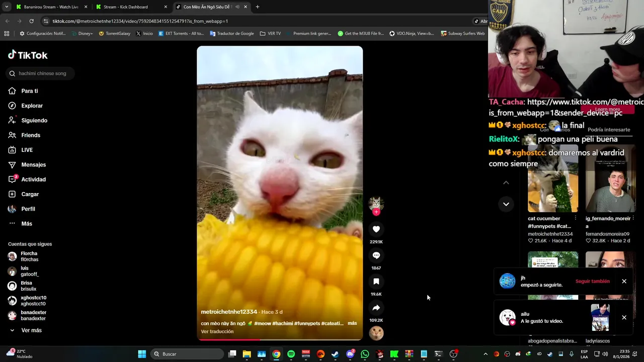The height and width of the screenshot is (362, 644).
Task: Open WhatsApp from the taskbar
Action: (x=365, y=354)
